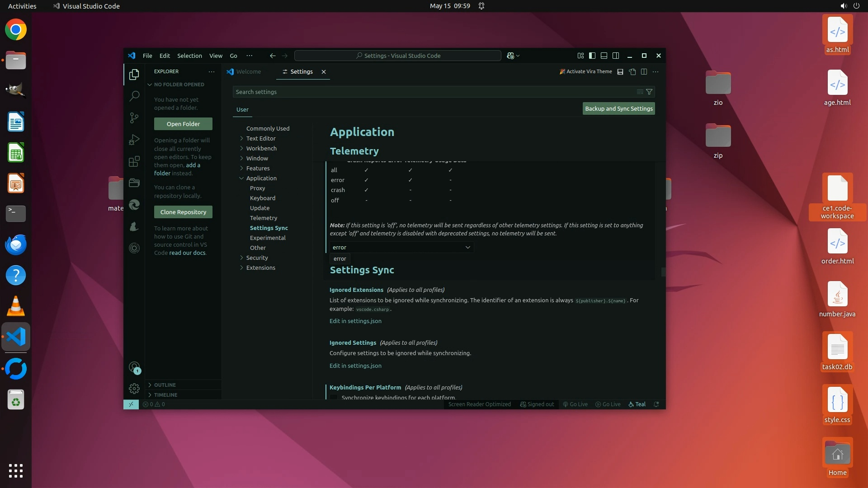This screenshot has height=488, width=868.
Task: Open the Accounts icon with badge
Action: point(134,367)
